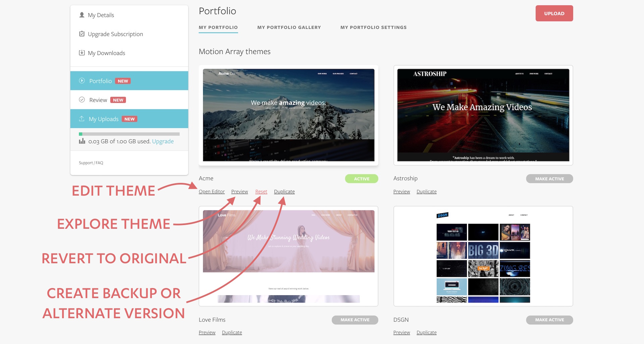Click the My Uploads upload icon
Image resolution: width=644 pixels, height=344 pixels.
82,119
